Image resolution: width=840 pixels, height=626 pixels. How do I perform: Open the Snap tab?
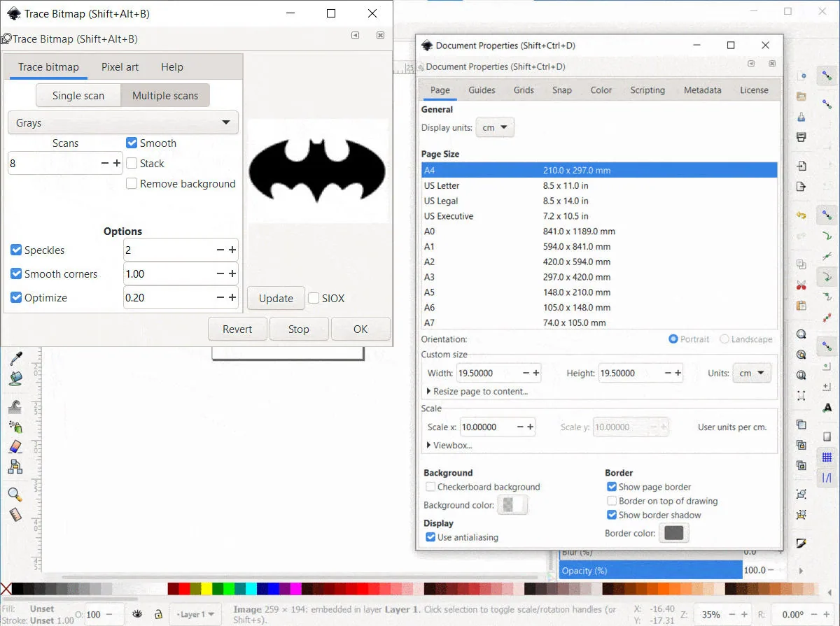[x=561, y=90]
